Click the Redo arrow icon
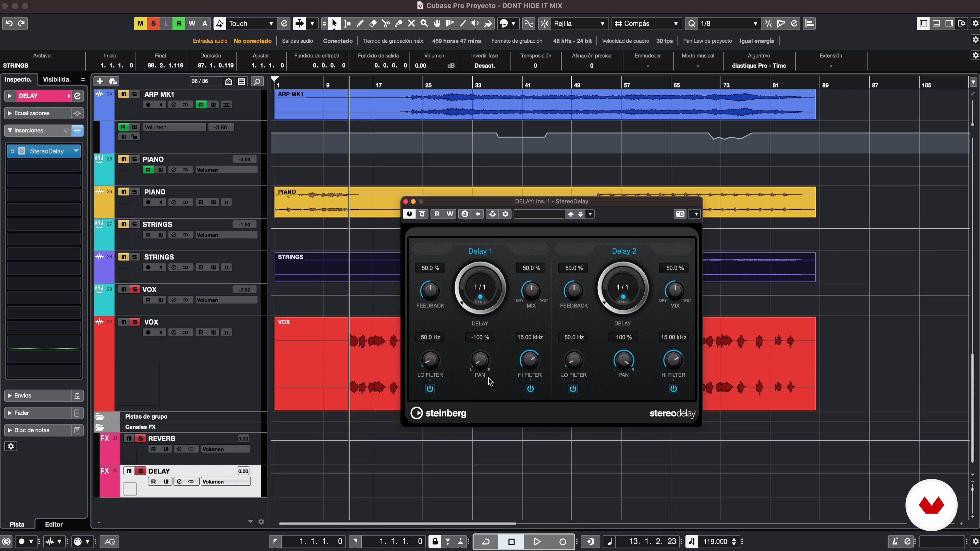Screen dimensions: 980x551 click(x=22, y=23)
